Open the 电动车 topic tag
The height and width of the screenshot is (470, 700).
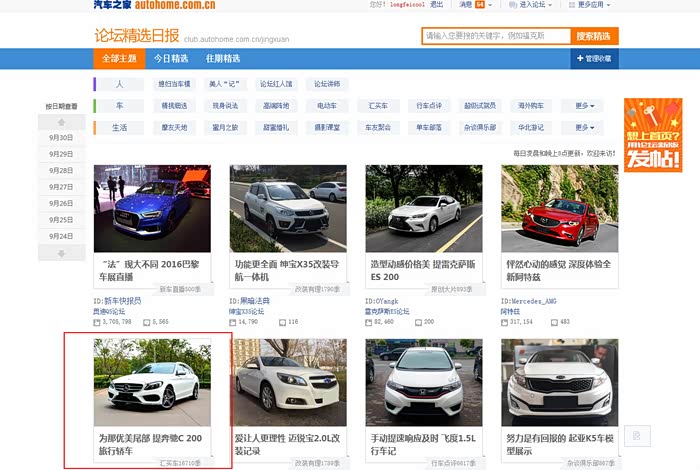coord(327,106)
